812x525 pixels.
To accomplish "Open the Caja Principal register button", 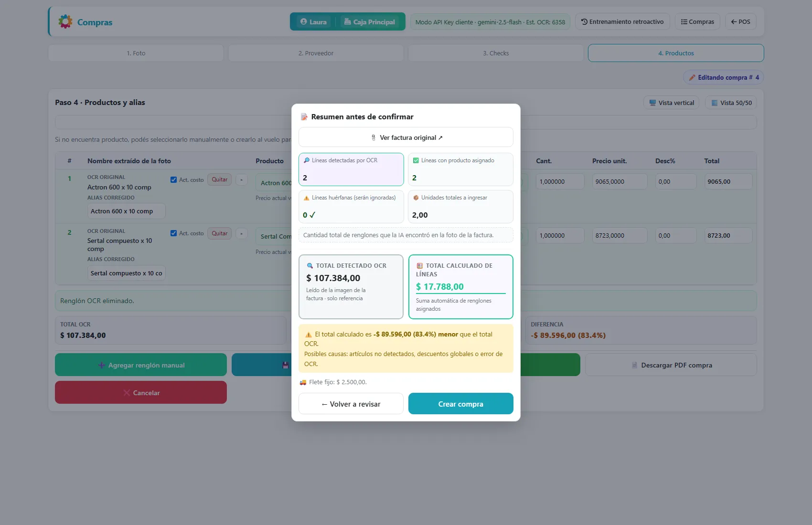I will point(370,21).
